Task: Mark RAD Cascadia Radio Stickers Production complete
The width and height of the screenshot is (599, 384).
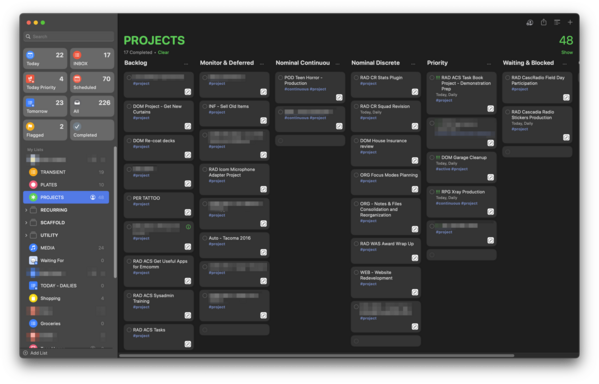Action: 508,112
